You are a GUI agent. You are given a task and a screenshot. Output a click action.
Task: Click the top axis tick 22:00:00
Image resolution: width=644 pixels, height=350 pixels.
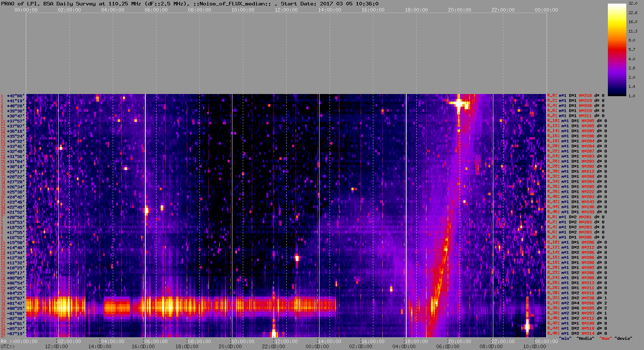503,10
